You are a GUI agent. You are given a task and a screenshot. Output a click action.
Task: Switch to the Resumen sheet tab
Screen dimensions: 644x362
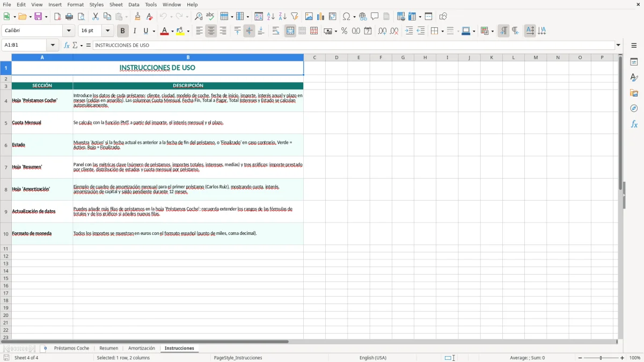[x=109, y=349]
